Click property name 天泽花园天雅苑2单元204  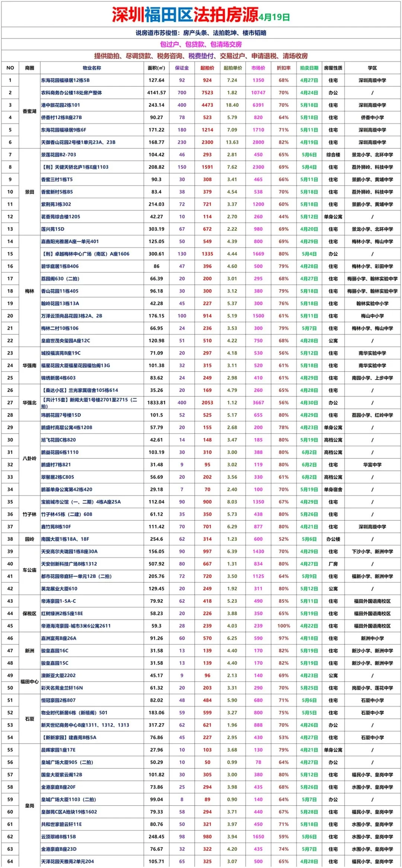pyautogui.click(x=67, y=861)
